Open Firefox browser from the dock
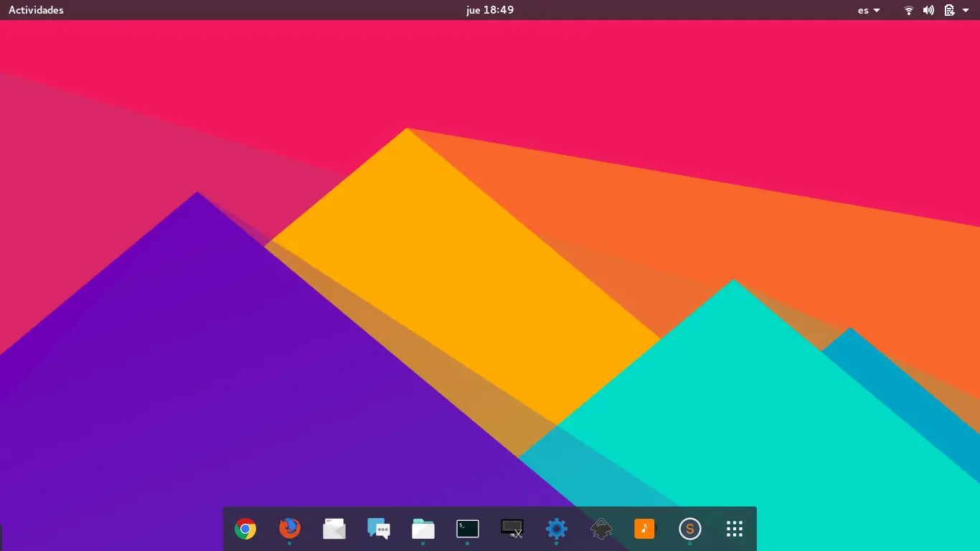 290,529
